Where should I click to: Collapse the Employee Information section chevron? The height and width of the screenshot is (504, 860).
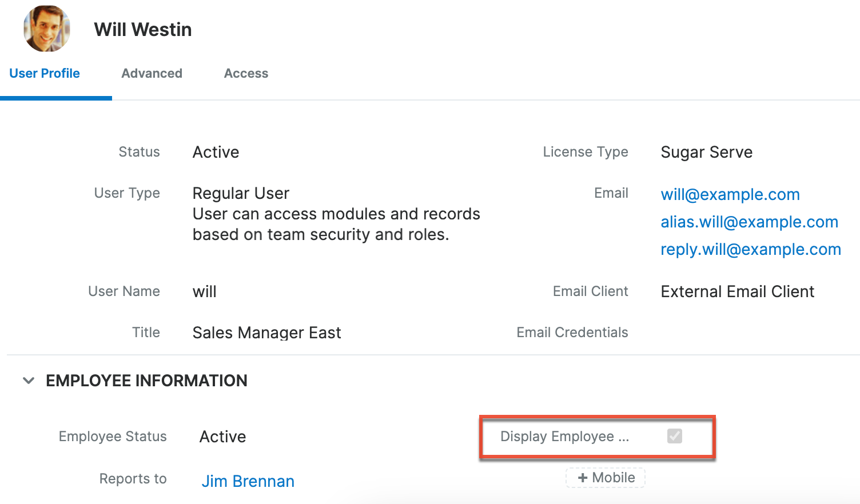(x=29, y=381)
